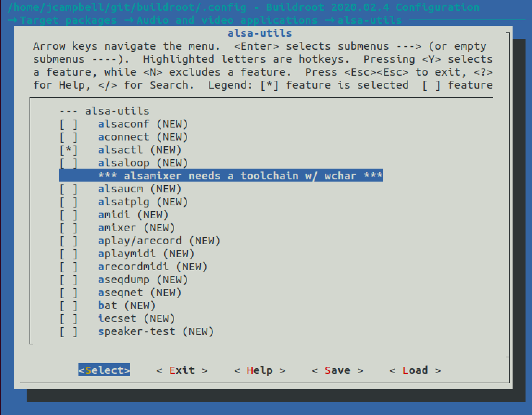Click the 'alsa-utils' breadcrumb at path end
532x415 pixels.
pos(369,20)
